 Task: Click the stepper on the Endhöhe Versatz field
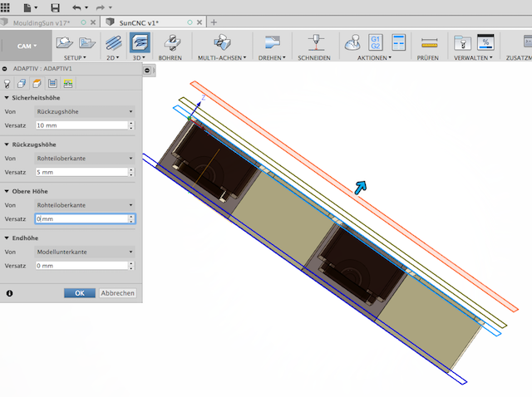[131, 266]
